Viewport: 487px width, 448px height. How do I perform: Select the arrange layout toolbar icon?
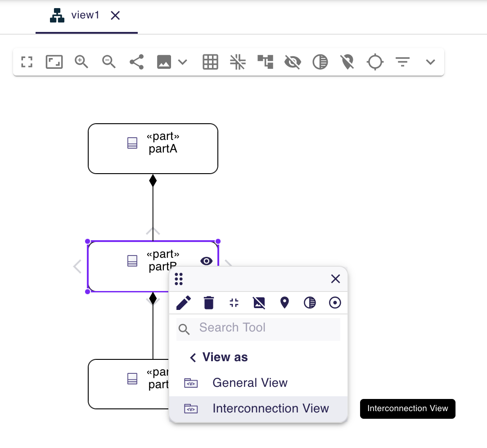[266, 62]
